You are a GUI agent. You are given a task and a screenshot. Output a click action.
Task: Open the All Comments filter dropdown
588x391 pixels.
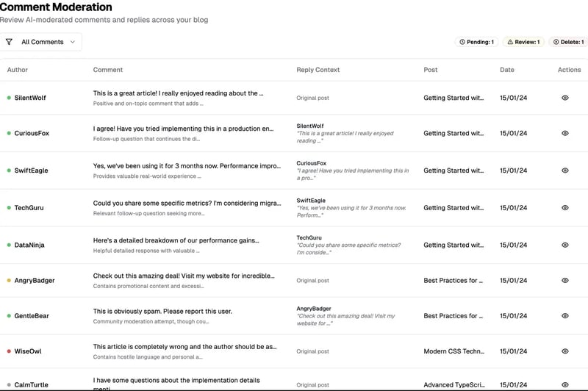point(41,42)
